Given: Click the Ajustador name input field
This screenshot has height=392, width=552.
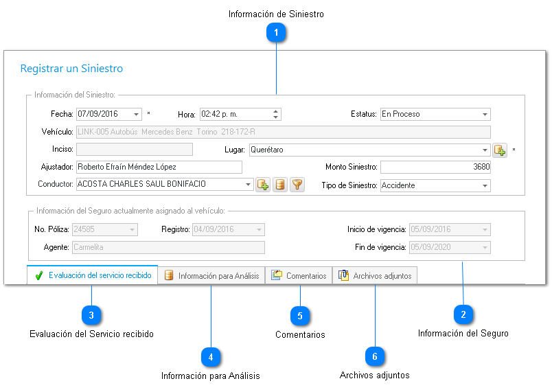Looking at the screenshot, I should click(159, 167).
